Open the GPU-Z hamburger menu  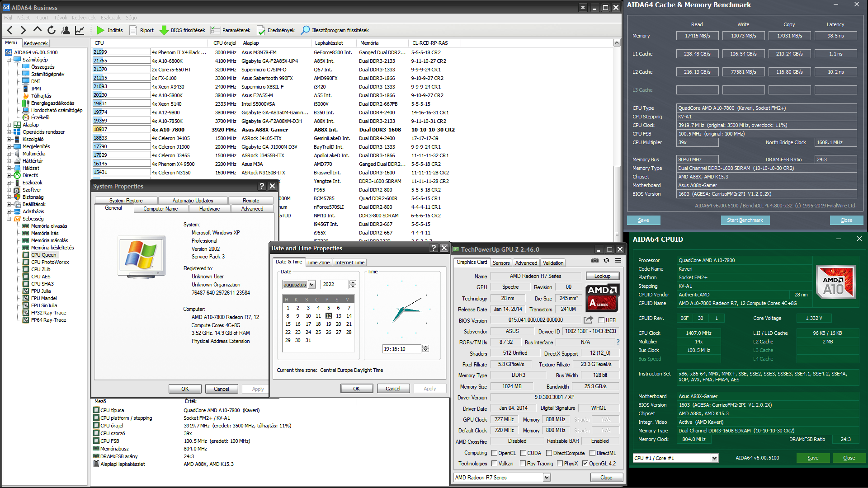[618, 261]
